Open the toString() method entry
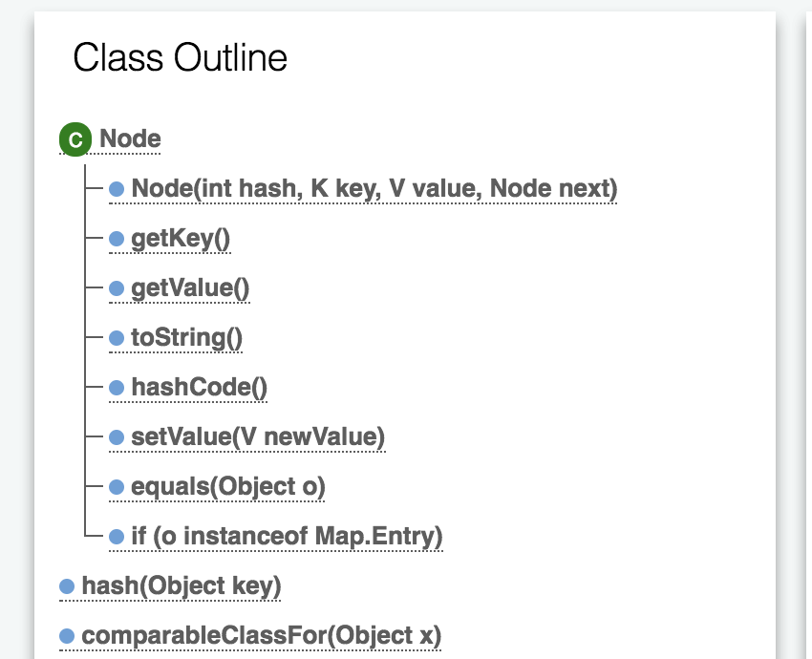The image size is (812, 659). coord(187,338)
